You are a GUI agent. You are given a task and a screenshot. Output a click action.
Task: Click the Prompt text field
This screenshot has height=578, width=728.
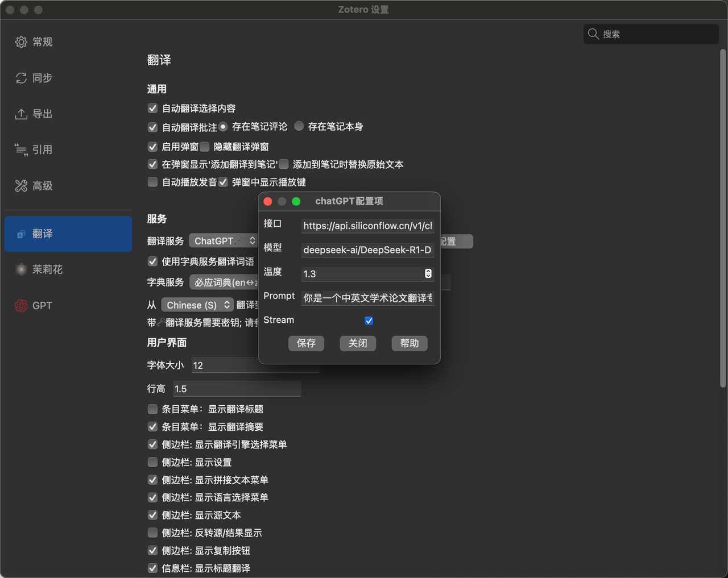pyautogui.click(x=367, y=298)
